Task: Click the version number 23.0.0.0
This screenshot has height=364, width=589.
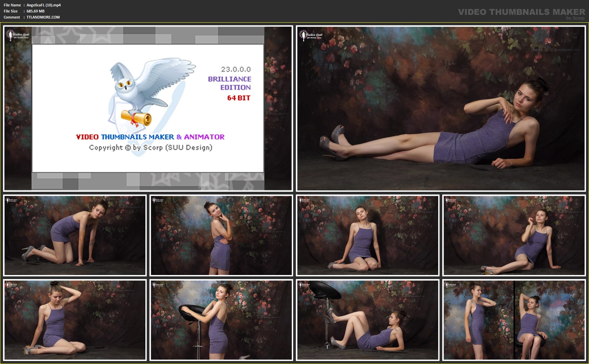Action: [236, 69]
